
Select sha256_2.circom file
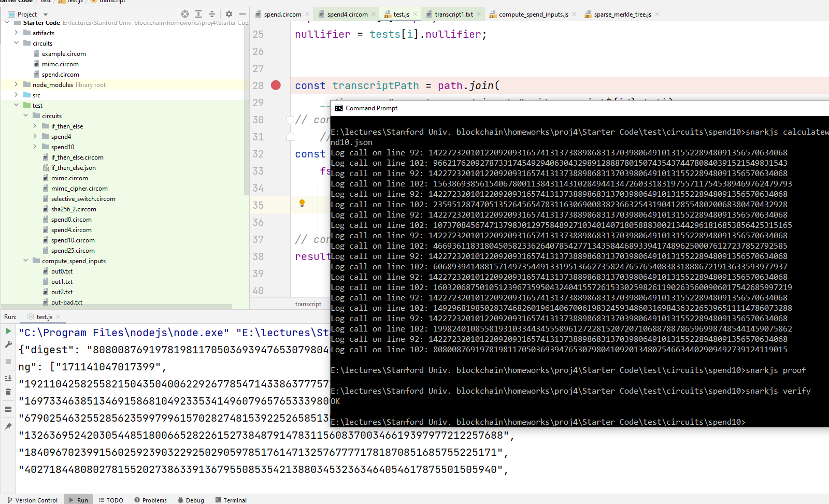point(74,209)
